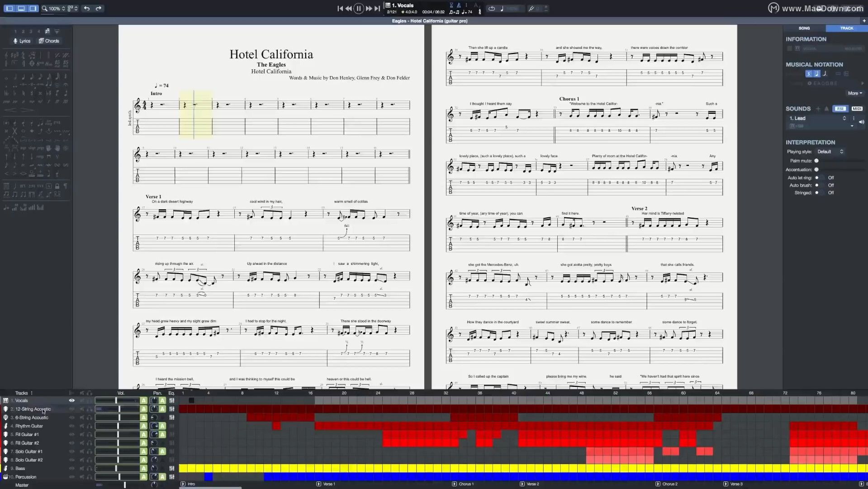
Task: Click the Bass track icon
Action: (x=5, y=468)
